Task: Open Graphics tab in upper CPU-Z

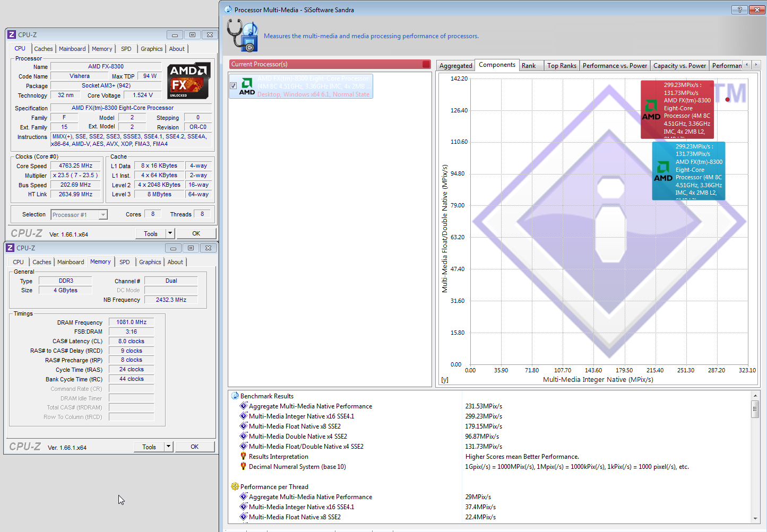Action: (152, 49)
